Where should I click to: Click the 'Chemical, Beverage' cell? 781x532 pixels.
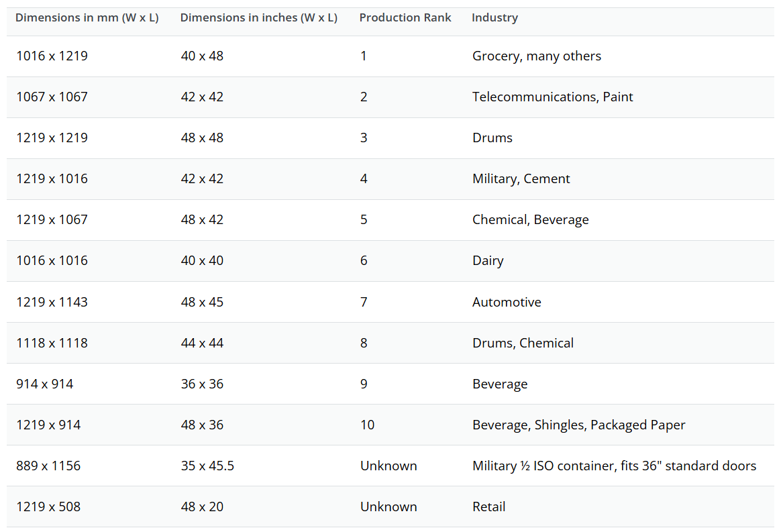pyautogui.click(x=531, y=219)
